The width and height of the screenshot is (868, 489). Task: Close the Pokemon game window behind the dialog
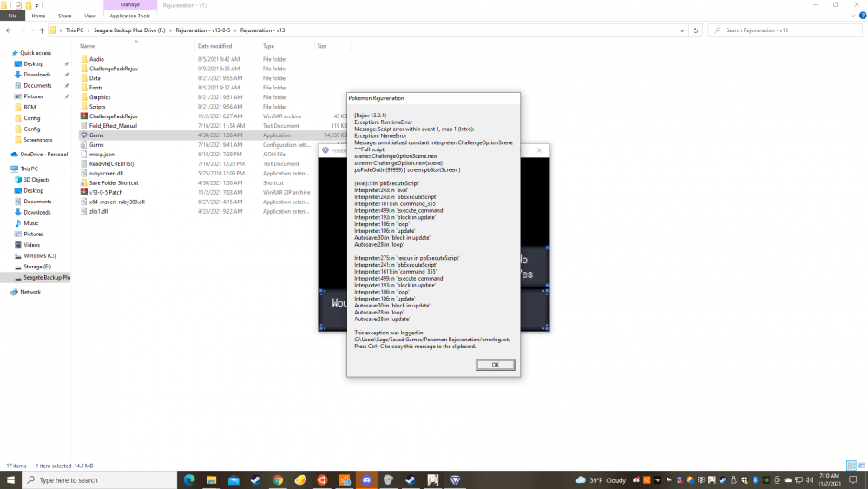tap(539, 150)
